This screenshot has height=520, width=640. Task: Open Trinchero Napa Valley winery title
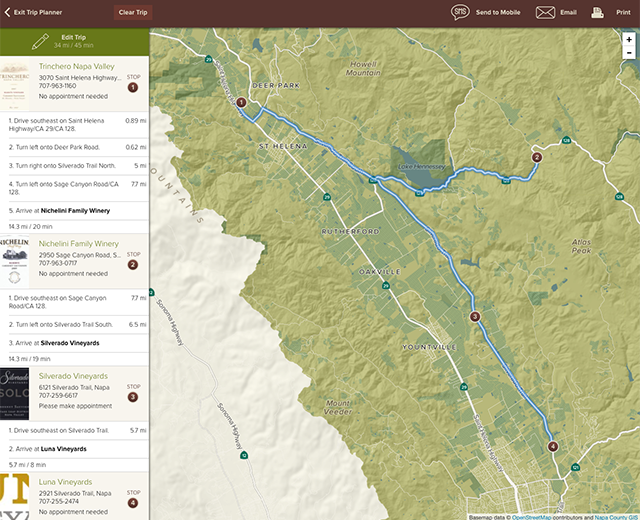[x=77, y=66]
